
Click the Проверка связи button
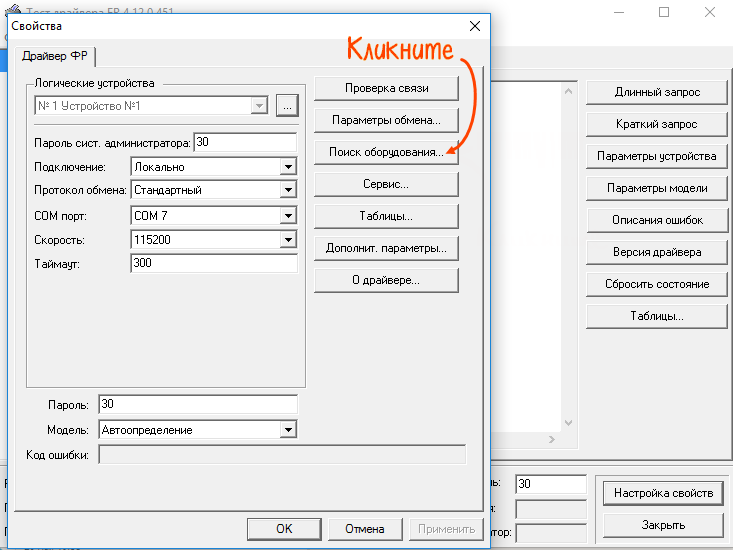coord(386,88)
